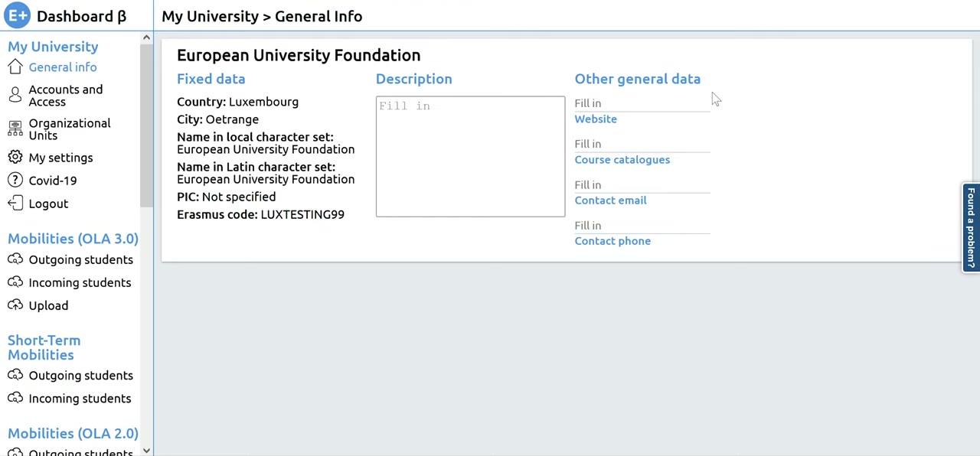Click the Website fill-in field

click(642, 103)
